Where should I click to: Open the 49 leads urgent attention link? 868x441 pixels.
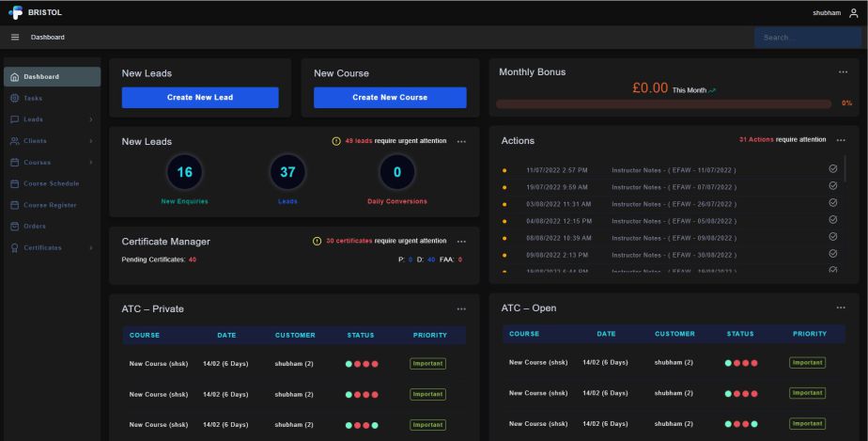click(359, 141)
